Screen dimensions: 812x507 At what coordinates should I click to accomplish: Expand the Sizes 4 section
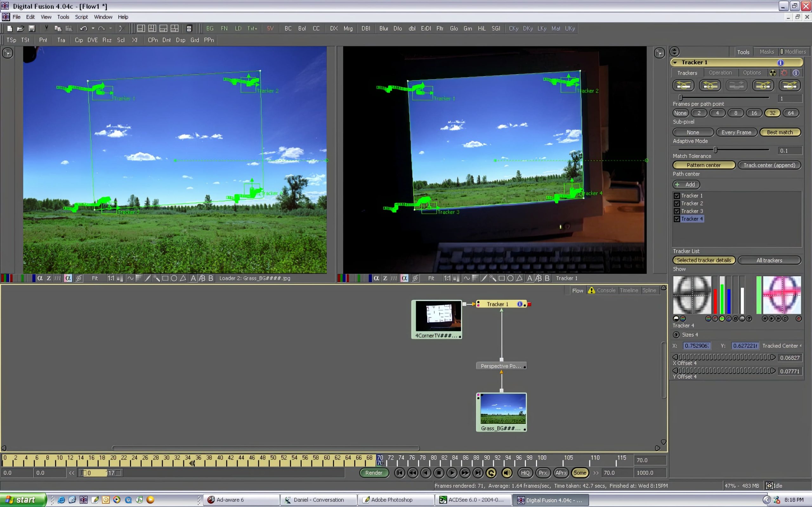click(x=676, y=335)
